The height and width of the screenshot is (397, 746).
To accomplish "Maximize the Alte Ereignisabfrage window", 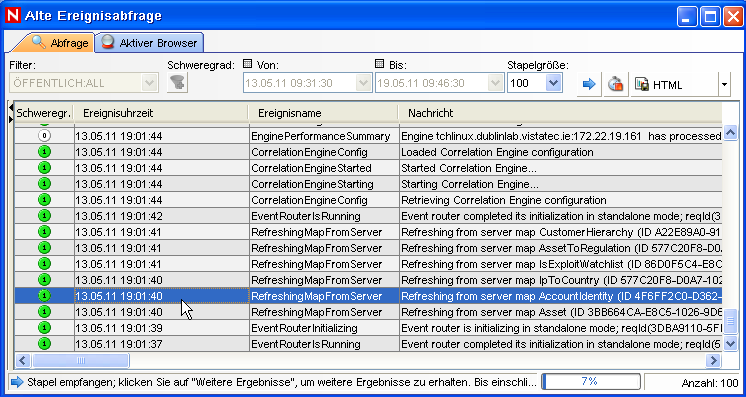I will 711,17.
